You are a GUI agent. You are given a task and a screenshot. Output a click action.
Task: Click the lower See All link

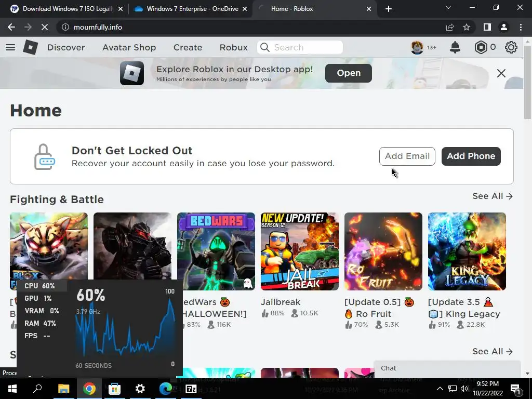(493, 352)
